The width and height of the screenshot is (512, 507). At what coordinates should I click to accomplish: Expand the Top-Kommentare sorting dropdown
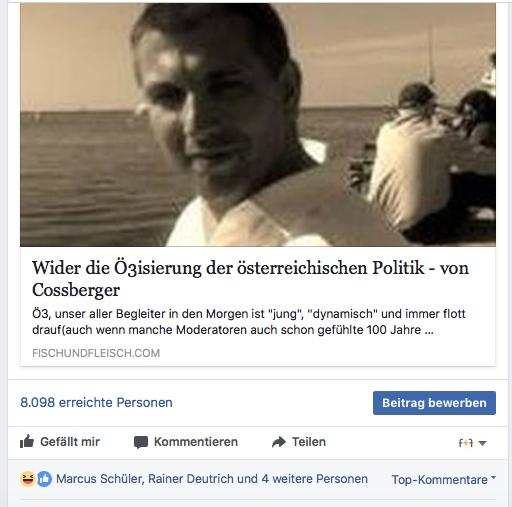pyautogui.click(x=444, y=480)
